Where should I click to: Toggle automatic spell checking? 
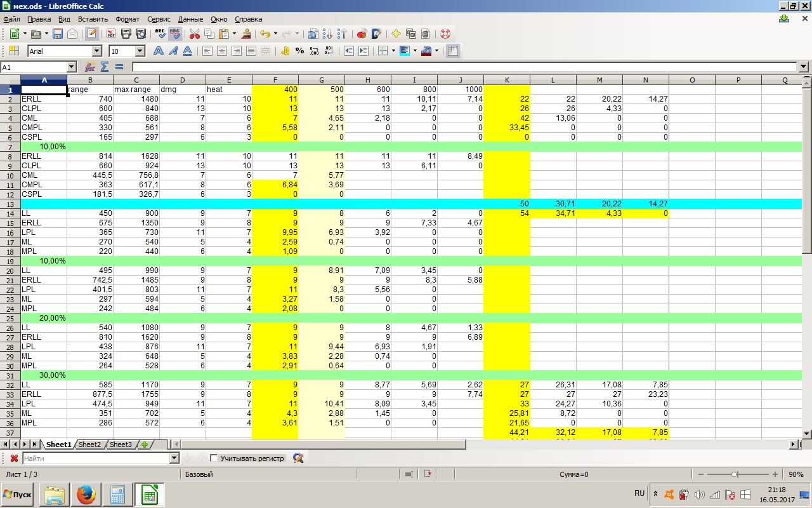[x=175, y=34]
